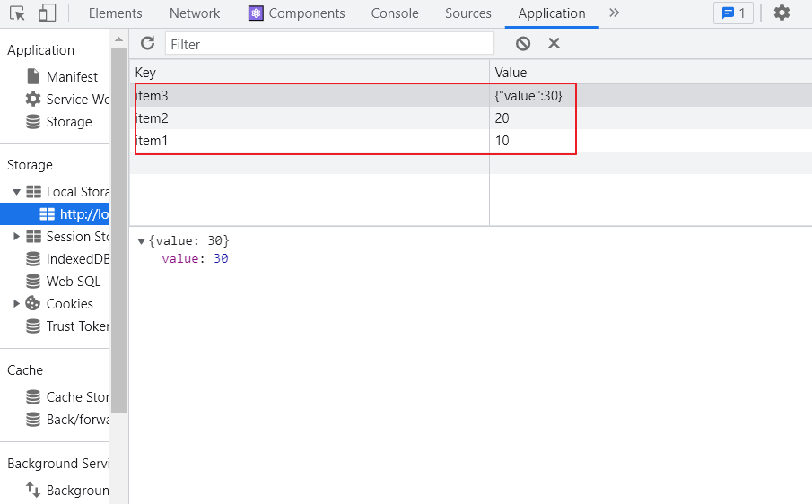
Task: Open the issues counter showing 1
Action: [733, 13]
